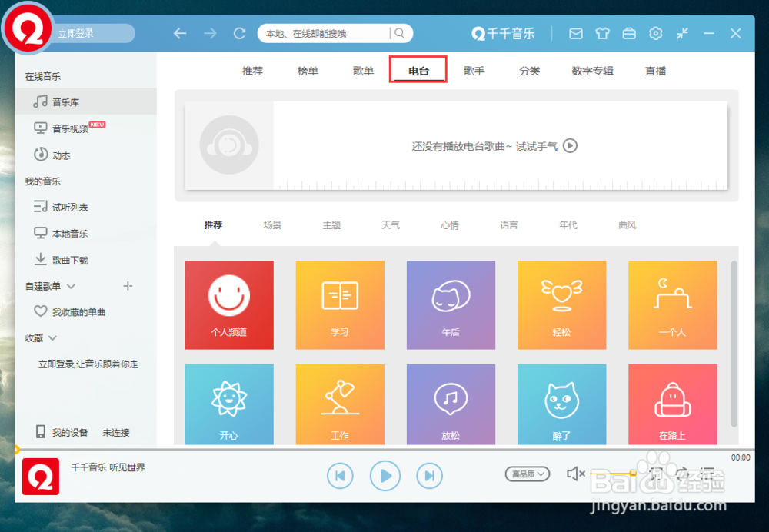Image resolution: width=769 pixels, height=532 pixels.
Task: Select the 场景 radio category tab
Action: (x=271, y=225)
